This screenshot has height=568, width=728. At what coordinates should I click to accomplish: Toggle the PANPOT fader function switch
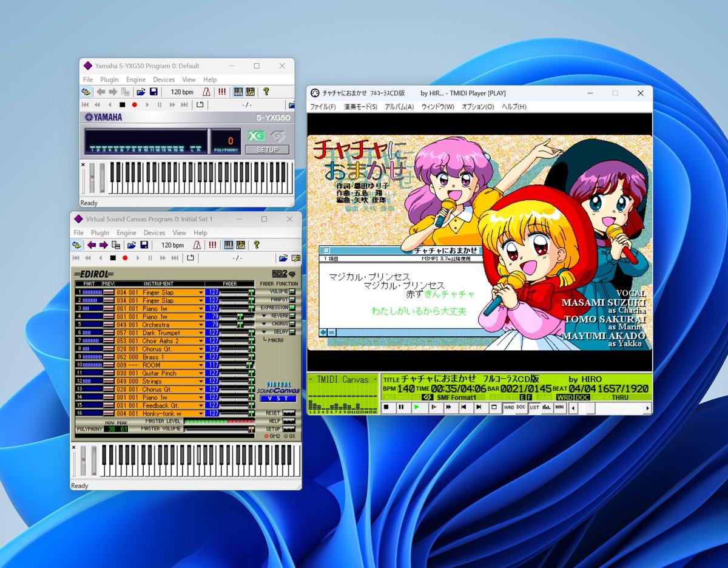[292, 300]
